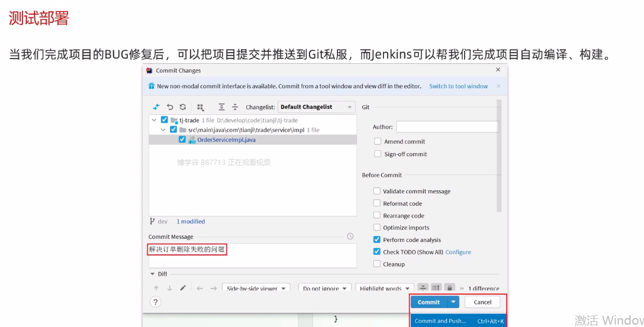The image size is (644, 327).
Task: Enable Amend commit
Action: (x=378, y=141)
